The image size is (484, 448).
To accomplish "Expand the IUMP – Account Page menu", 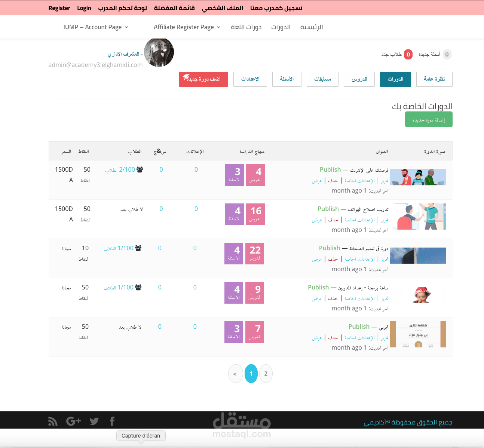I will pyautogui.click(x=96, y=27).
